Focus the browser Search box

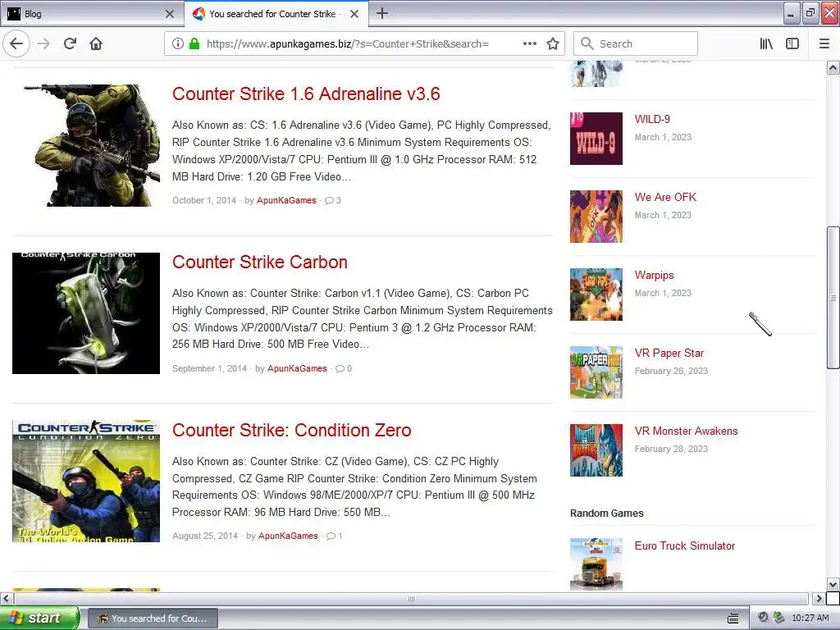(636, 44)
